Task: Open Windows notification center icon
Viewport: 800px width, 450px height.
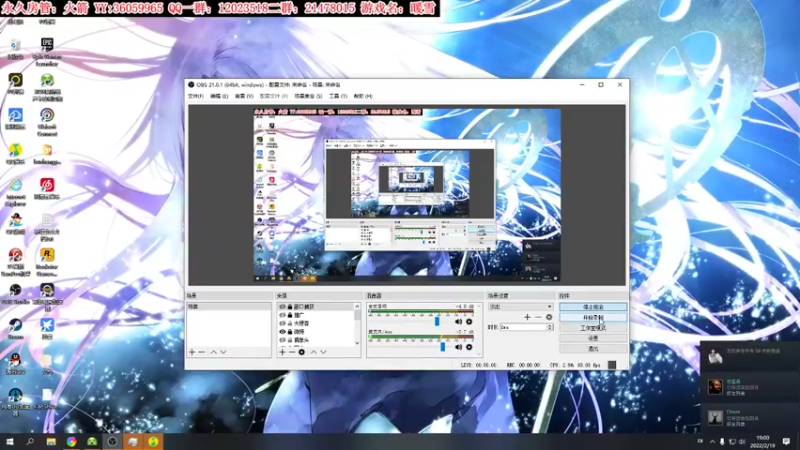Action: (786, 441)
